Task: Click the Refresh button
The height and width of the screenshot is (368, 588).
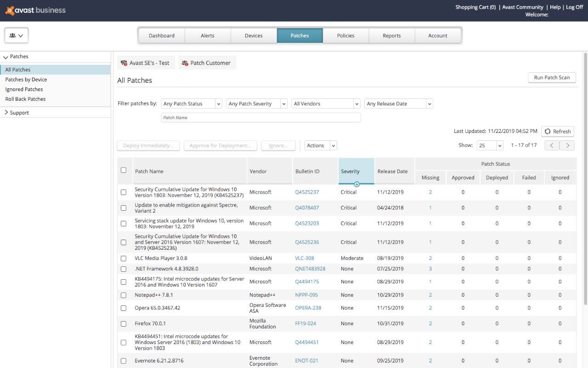Action: click(558, 132)
